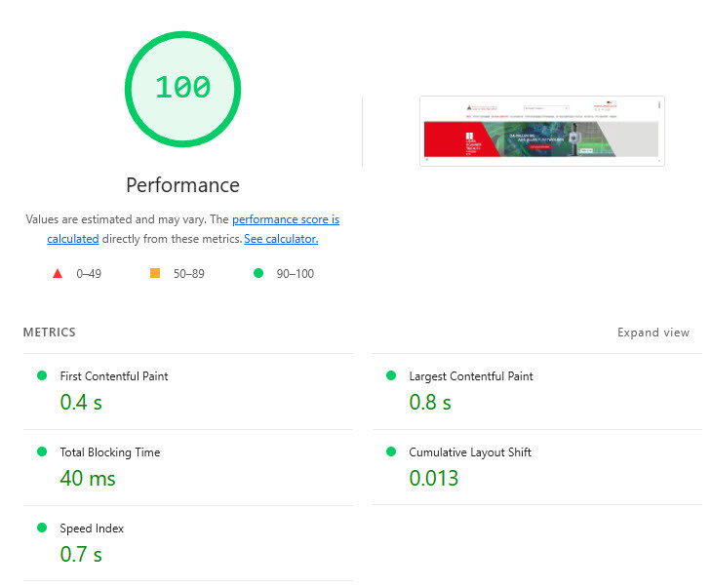711x588 pixels.
Task: Click the green Largest Contentful Paint status dot
Action: 391,375
